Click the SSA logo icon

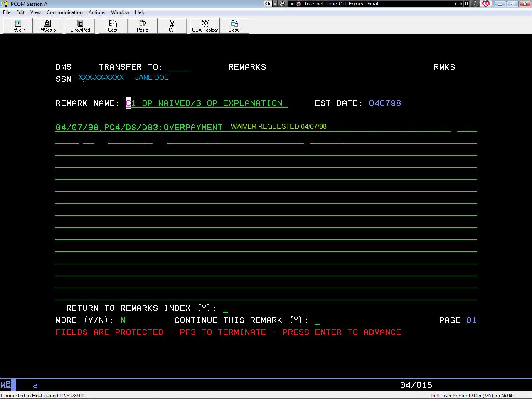click(485, 4)
